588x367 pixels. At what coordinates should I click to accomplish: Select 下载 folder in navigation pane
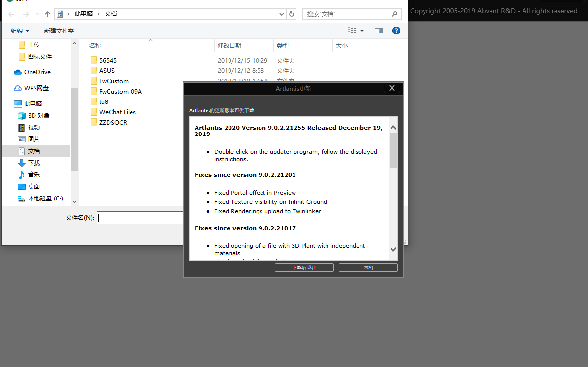coord(33,163)
